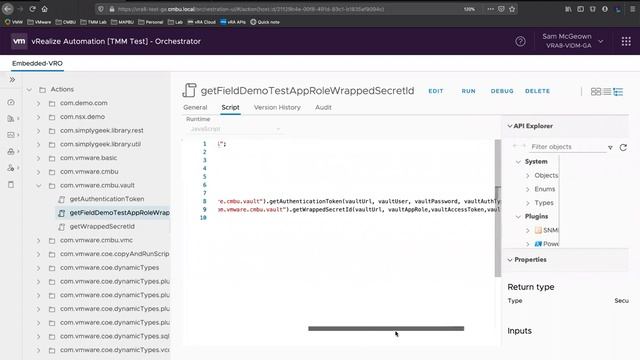The image size is (640, 360).
Task: Click the browser back button
Action: (8, 9)
